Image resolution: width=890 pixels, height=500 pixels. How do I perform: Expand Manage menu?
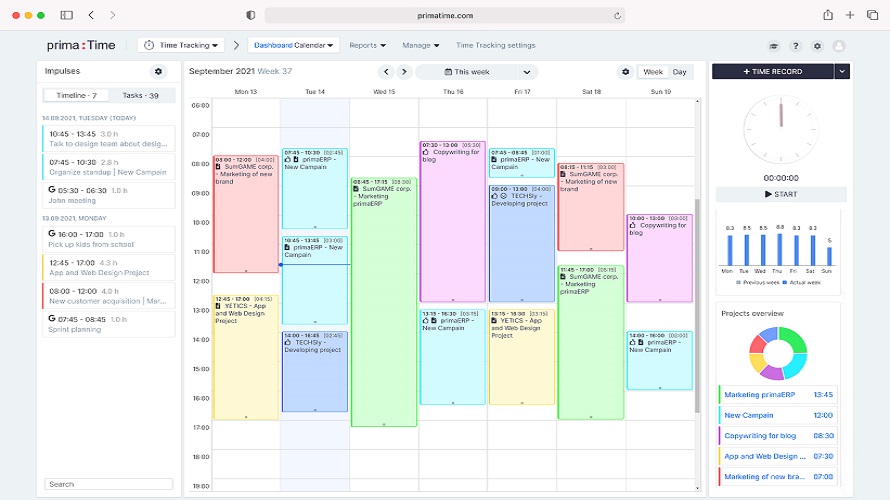pos(421,45)
